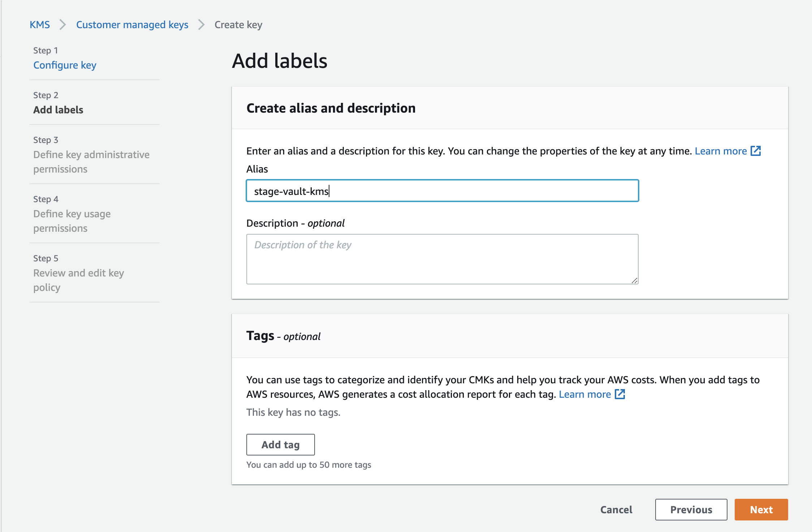Image resolution: width=812 pixels, height=532 pixels.
Task: Click chevron after KMS breadcrumb
Action: (x=63, y=25)
